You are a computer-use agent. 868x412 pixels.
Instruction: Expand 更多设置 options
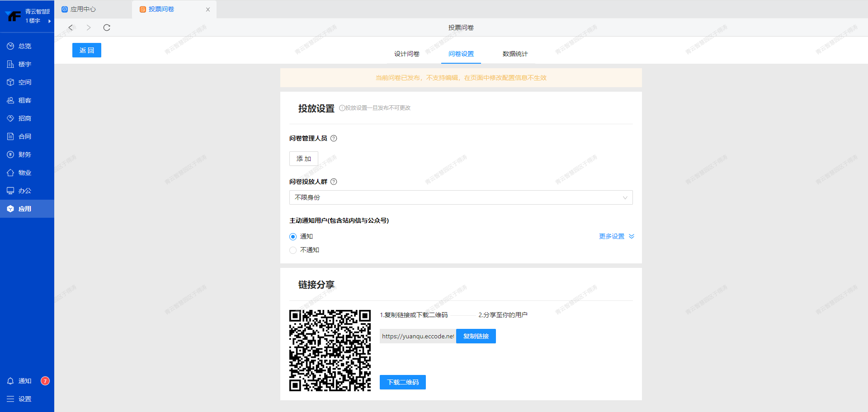tap(616, 236)
